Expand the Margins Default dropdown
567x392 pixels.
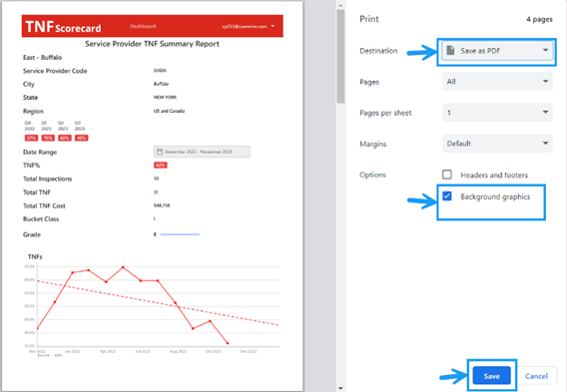point(497,144)
